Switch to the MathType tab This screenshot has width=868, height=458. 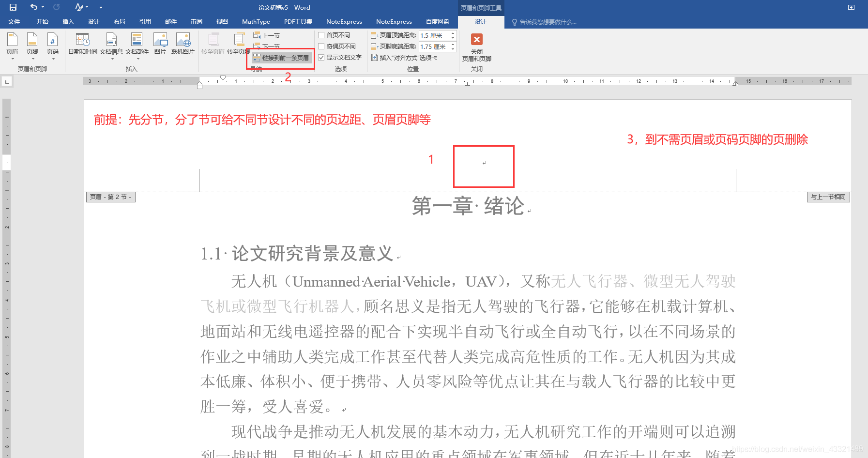point(256,22)
